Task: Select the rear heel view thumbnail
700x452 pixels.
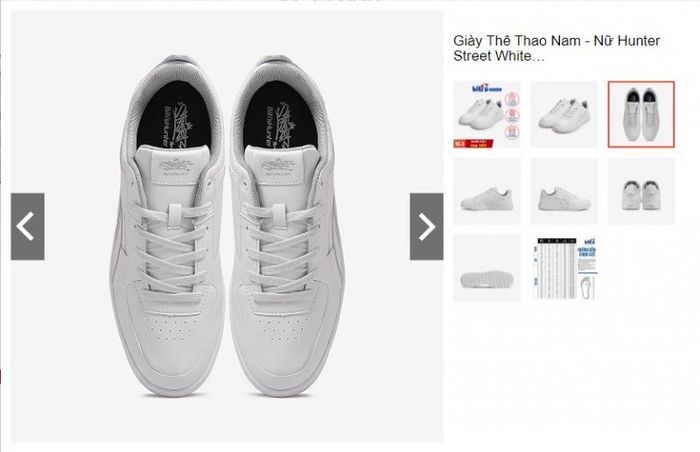Action: click(x=641, y=191)
